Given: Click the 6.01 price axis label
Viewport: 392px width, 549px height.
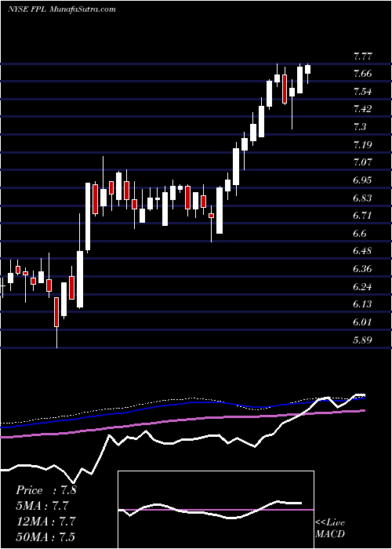Looking at the screenshot, I should pos(362,322).
